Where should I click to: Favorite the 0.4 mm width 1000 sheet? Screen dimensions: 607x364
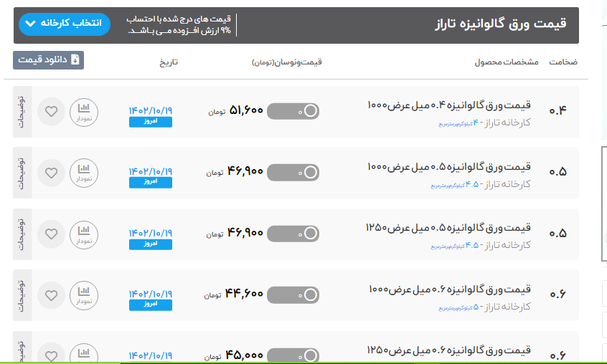click(x=51, y=112)
